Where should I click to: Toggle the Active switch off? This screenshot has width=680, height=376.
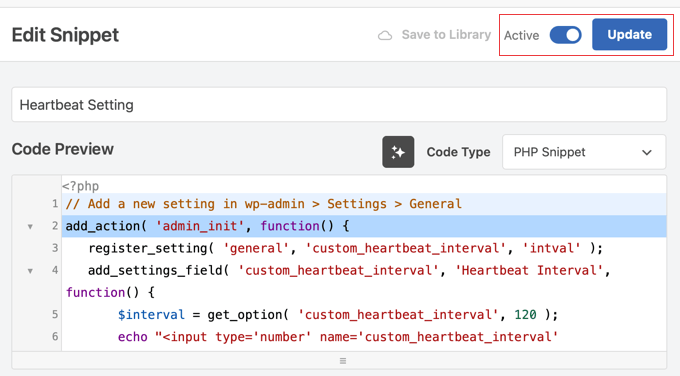click(566, 35)
